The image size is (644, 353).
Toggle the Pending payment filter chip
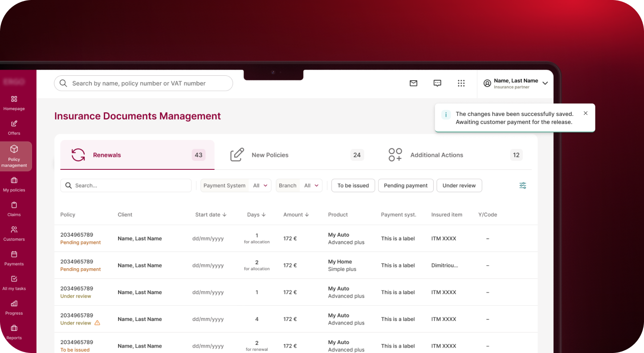(405, 185)
